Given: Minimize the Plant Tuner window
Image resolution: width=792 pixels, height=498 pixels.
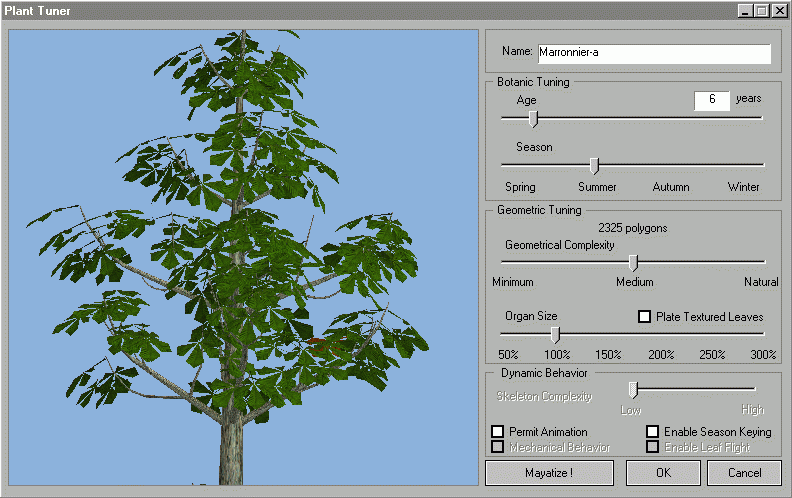Looking at the screenshot, I should [x=746, y=10].
